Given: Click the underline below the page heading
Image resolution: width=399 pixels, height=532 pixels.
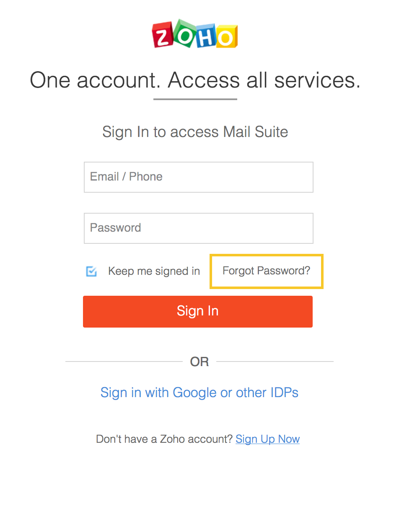Looking at the screenshot, I should tap(195, 99).
